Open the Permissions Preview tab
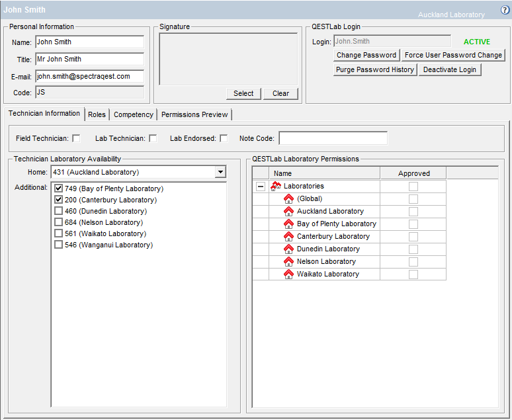This screenshot has width=512, height=420. (194, 114)
